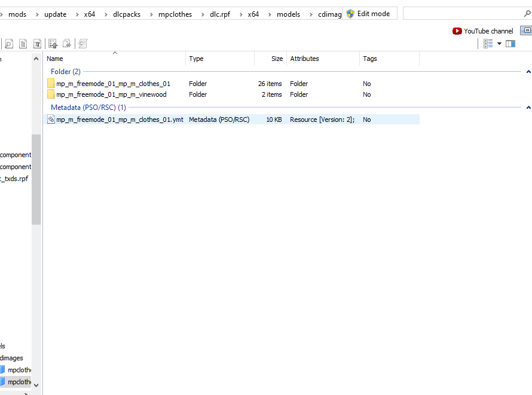Screen dimensions: 532x395
Task: Toggle Edit mode button
Action: pos(369,14)
